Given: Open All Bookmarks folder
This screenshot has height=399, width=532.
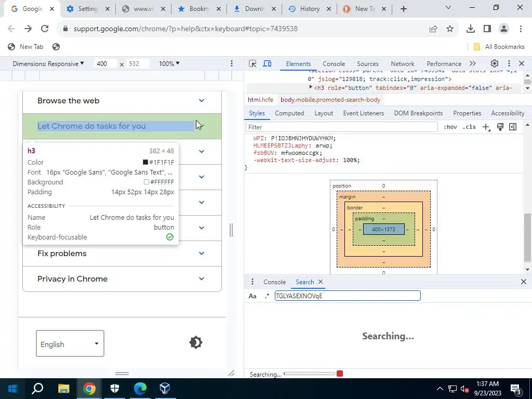Looking at the screenshot, I should tap(499, 47).
